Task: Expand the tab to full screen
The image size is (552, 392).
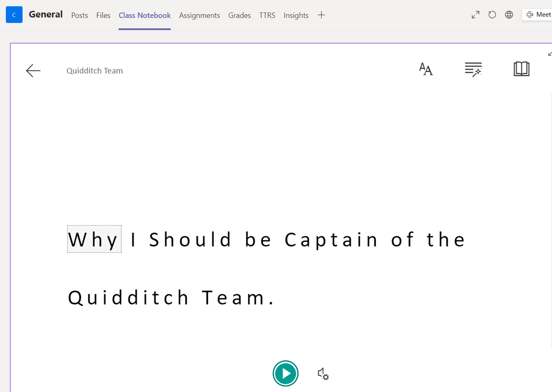Action: coord(476,15)
